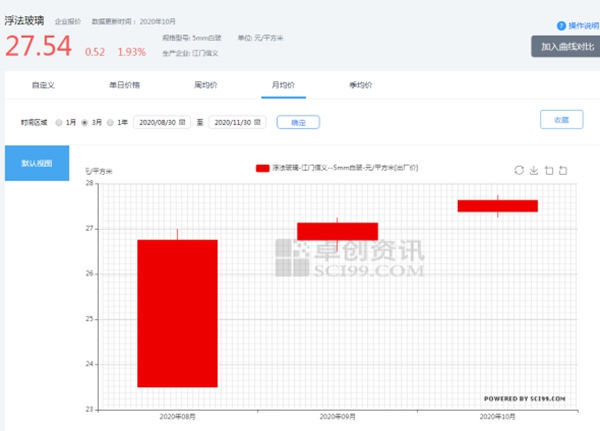The width and height of the screenshot is (600, 431).
Task: Click the 确定 confirm button
Action: click(x=298, y=122)
